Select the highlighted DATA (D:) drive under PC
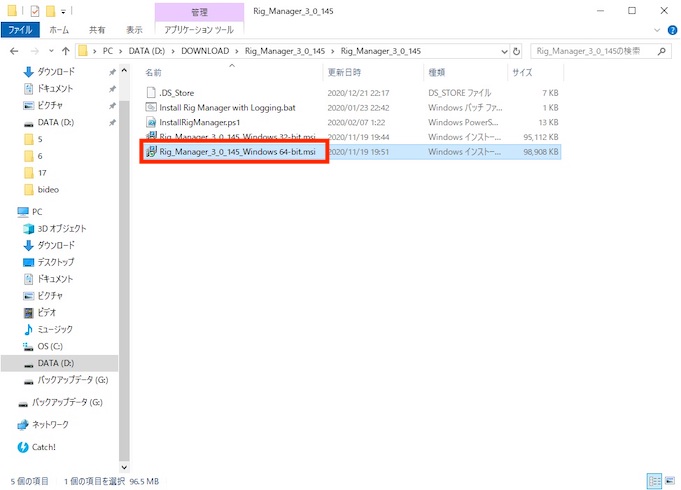 (60, 363)
